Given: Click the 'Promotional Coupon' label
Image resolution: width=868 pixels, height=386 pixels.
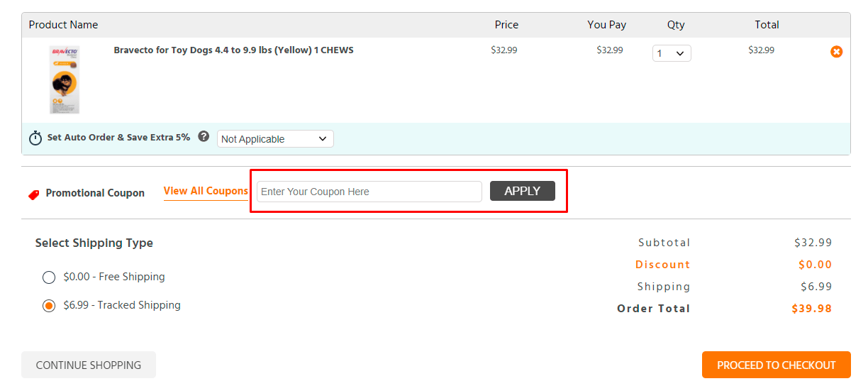Looking at the screenshot, I should pyautogui.click(x=95, y=193).
